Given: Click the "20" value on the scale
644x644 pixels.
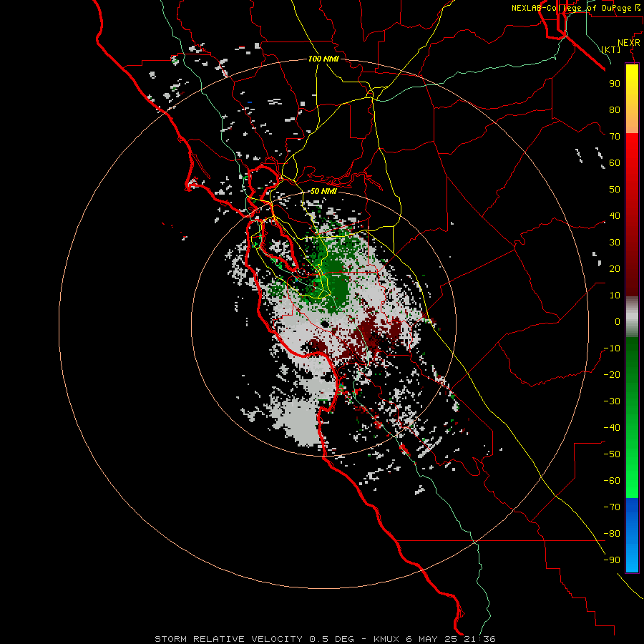Looking at the screenshot, I should tap(615, 269).
